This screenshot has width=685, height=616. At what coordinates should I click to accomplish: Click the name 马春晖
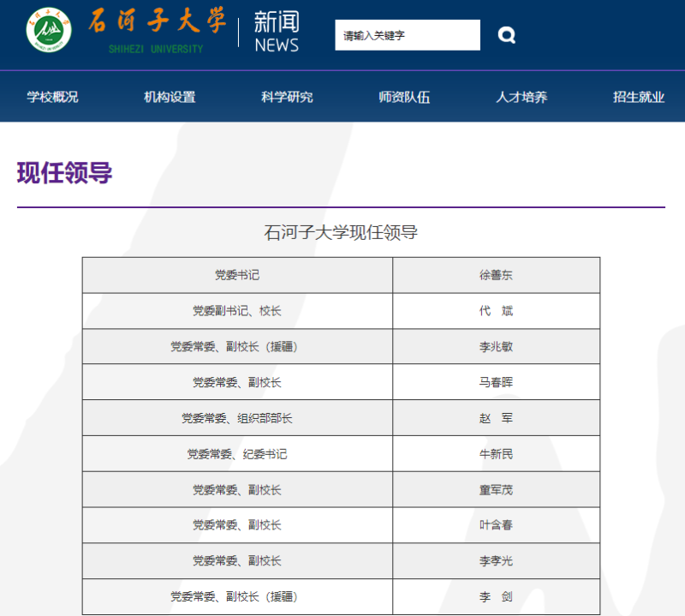pyautogui.click(x=496, y=382)
